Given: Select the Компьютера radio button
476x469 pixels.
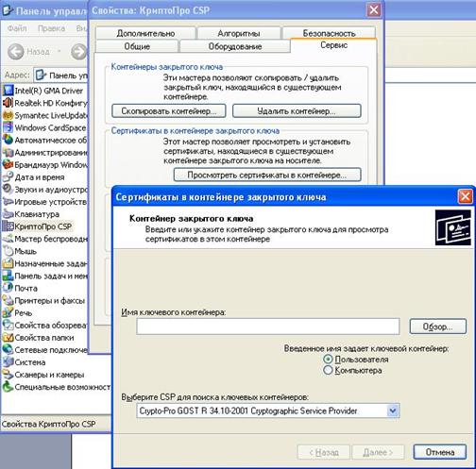Looking at the screenshot, I should 328,370.
